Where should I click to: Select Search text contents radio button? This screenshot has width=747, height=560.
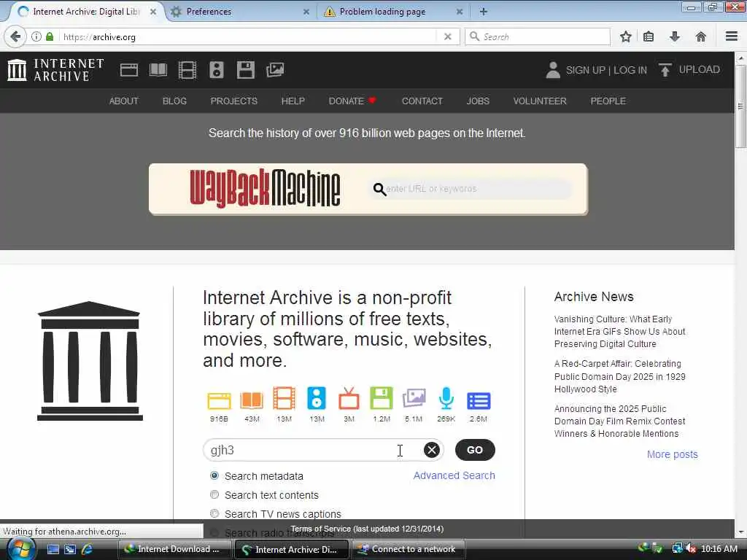pos(214,495)
